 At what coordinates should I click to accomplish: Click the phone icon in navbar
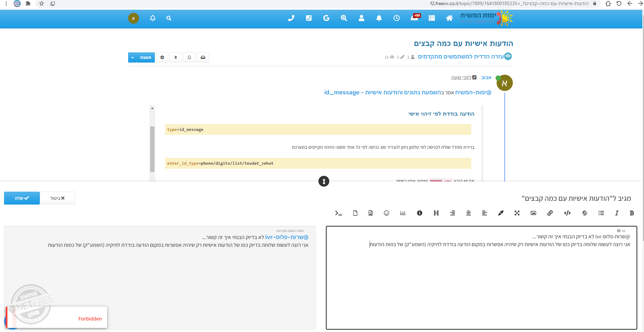(291, 18)
